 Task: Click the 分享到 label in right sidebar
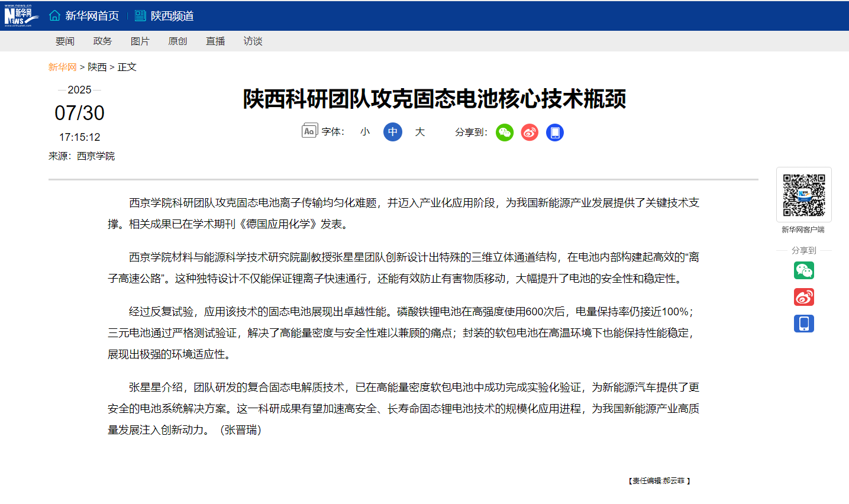[x=804, y=250]
